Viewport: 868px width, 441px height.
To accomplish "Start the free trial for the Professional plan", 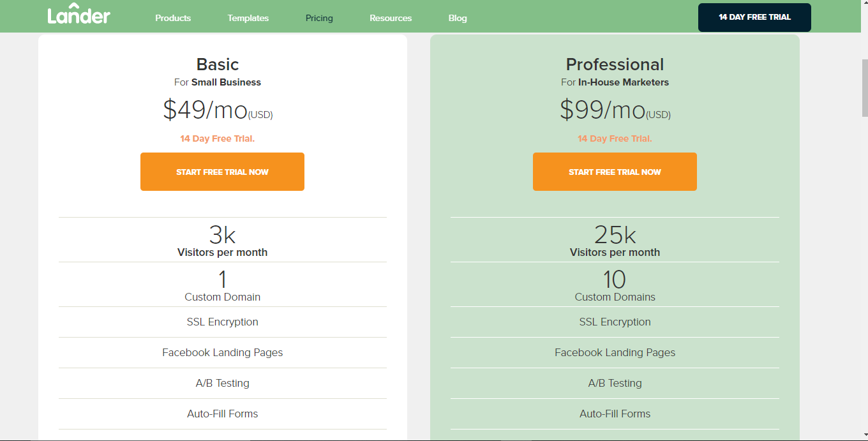I will pos(615,172).
